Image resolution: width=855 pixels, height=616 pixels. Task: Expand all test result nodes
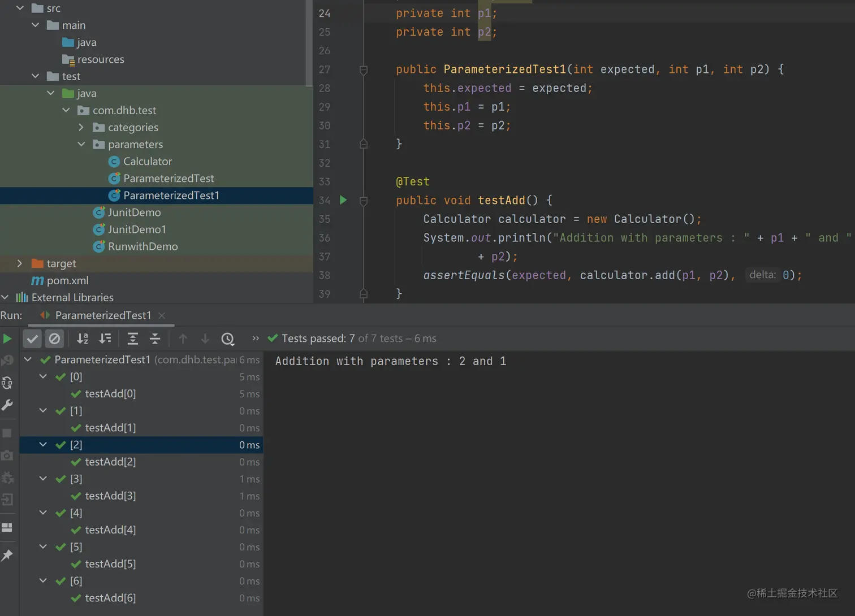click(x=132, y=339)
